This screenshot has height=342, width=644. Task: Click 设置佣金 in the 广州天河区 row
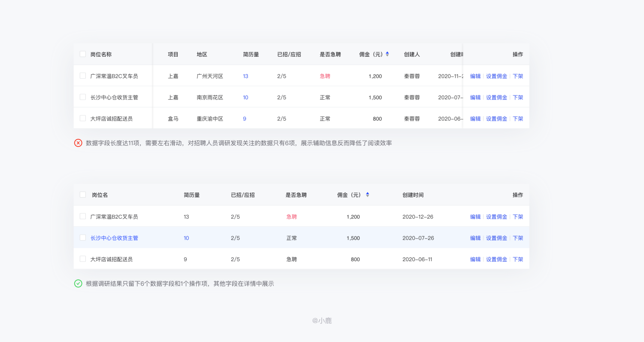[x=497, y=76]
